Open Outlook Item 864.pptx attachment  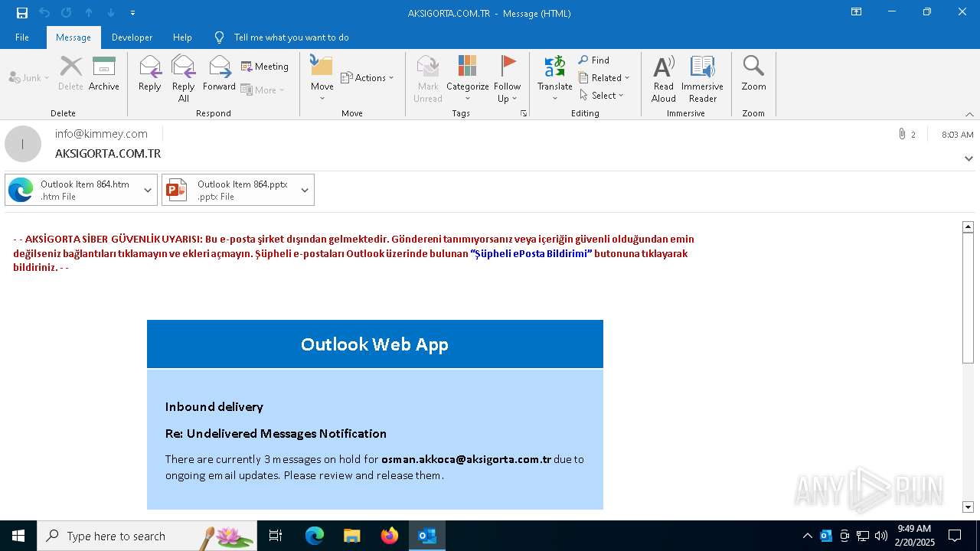(x=229, y=190)
